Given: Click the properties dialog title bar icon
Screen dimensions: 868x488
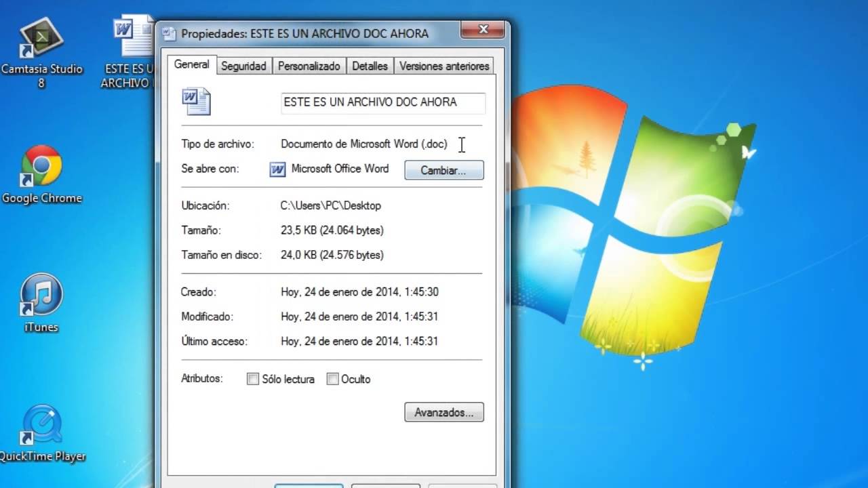Looking at the screenshot, I should coord(170,34).
